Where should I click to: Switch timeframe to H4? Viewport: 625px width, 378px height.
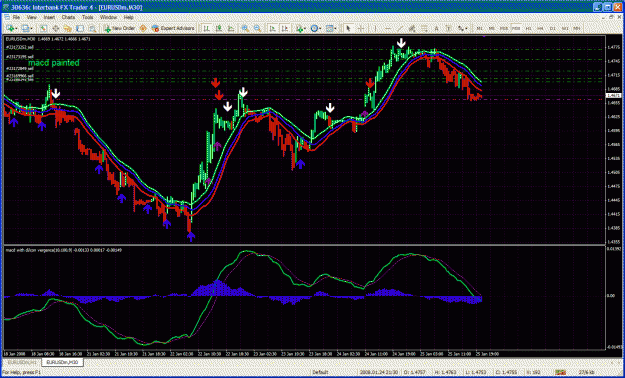[x=540, y=28]
